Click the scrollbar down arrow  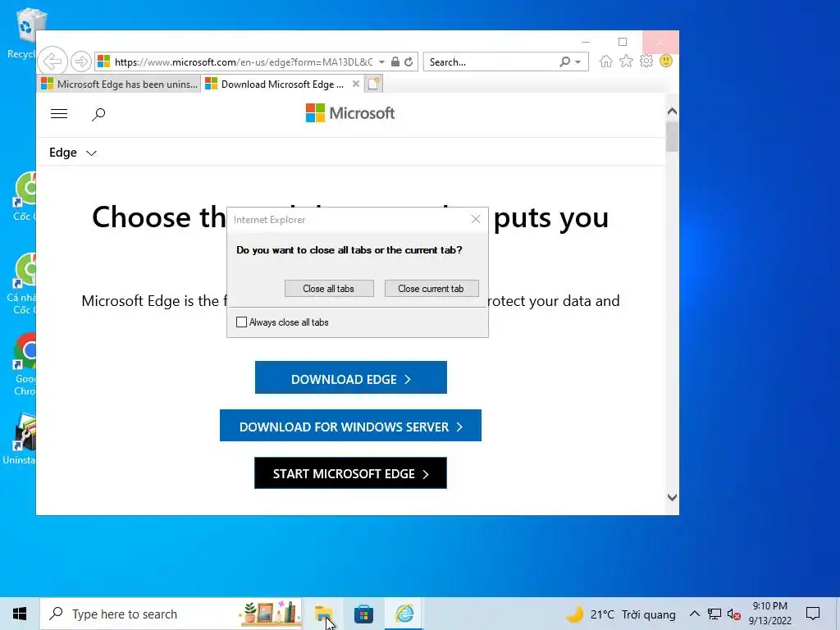[672, 498]
